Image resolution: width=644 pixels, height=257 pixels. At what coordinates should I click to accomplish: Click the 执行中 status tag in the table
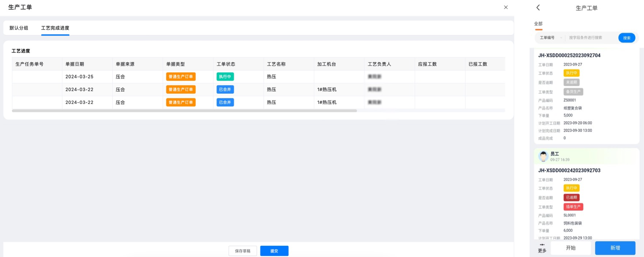click(x=225, y=77)
